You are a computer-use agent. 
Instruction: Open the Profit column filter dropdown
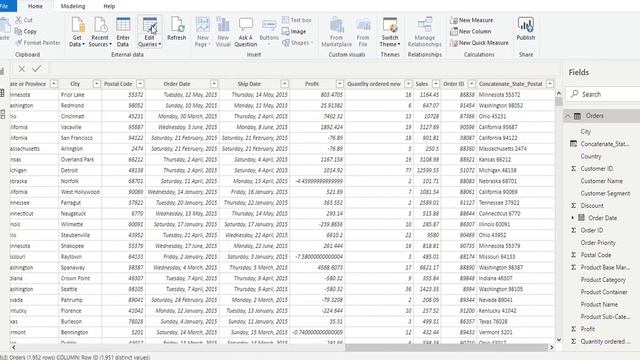340,84
